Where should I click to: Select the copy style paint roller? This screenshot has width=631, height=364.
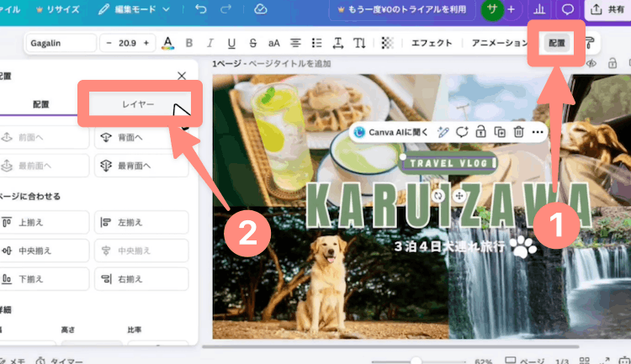point(590,43)
